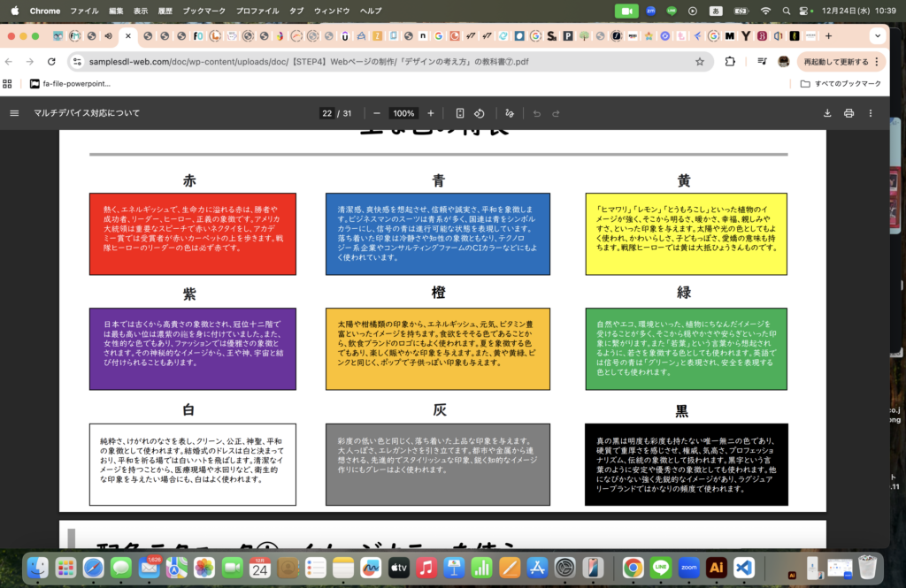Click the zoom percentage field showing 100%
Viewport: 906px width, 588px height.
coord(403,113)
